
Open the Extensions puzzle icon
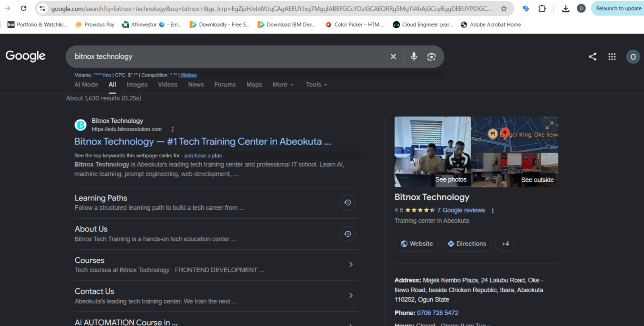[x=542, y=8]
